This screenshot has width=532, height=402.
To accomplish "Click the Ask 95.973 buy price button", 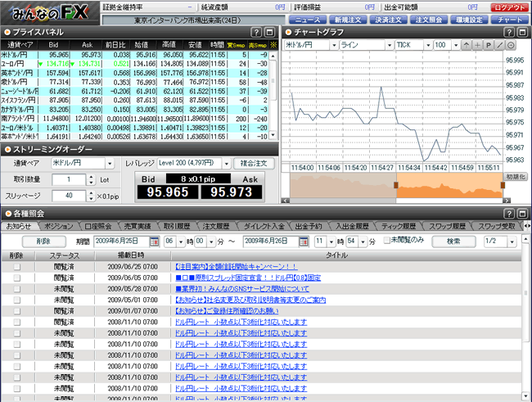I will click(232, 192).
